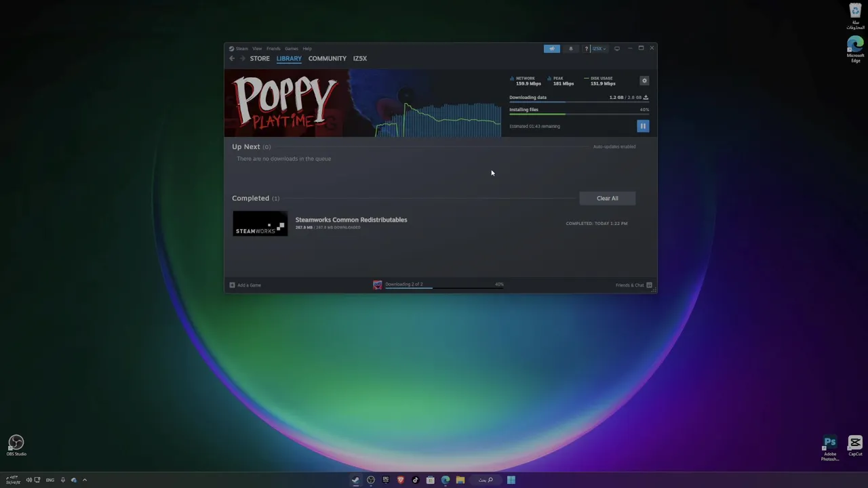Click the disk usage statistic

click(600, 81)
